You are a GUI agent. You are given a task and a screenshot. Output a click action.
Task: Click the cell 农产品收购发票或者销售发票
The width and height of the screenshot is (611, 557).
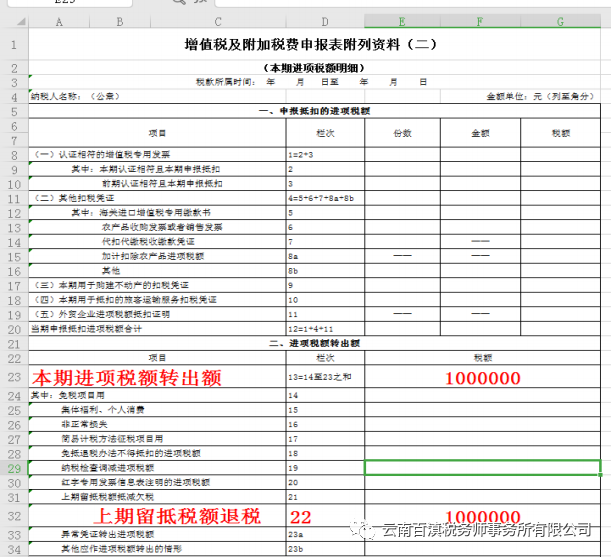[157, 227]
